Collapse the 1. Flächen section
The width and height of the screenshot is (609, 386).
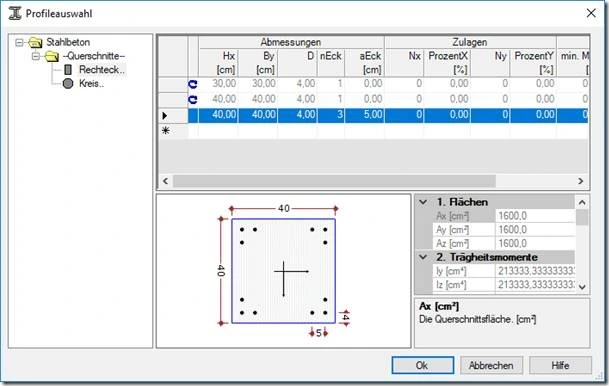click(x=423, y=202)
